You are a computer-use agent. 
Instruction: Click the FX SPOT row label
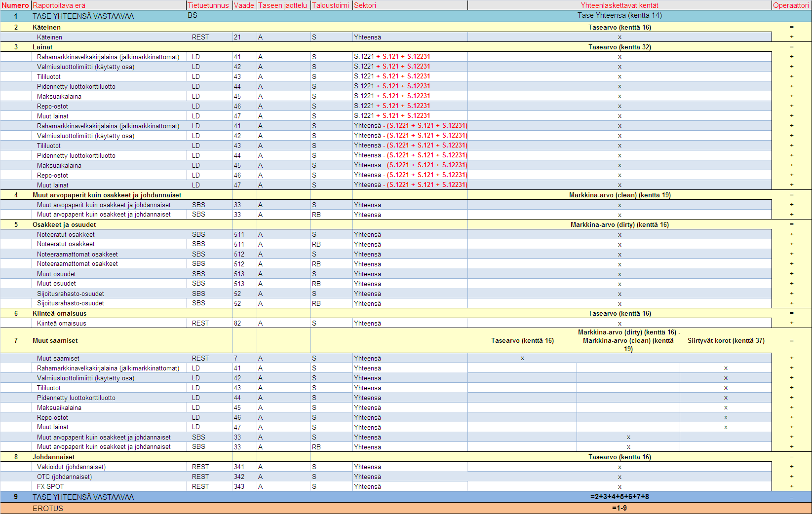pyautogui.click(x=50, y=486)
